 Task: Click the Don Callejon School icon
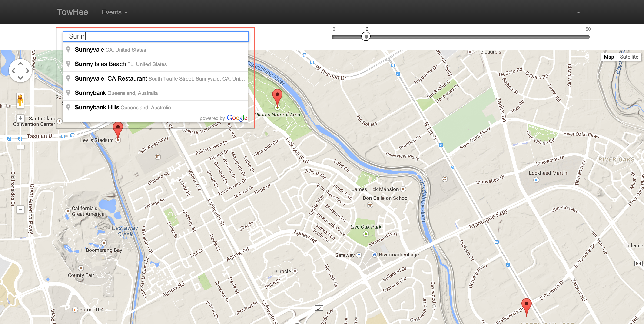tap(370, 205)
